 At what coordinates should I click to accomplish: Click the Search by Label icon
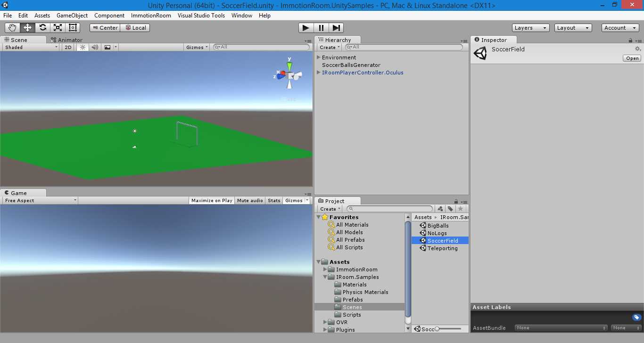pos(450,209)
